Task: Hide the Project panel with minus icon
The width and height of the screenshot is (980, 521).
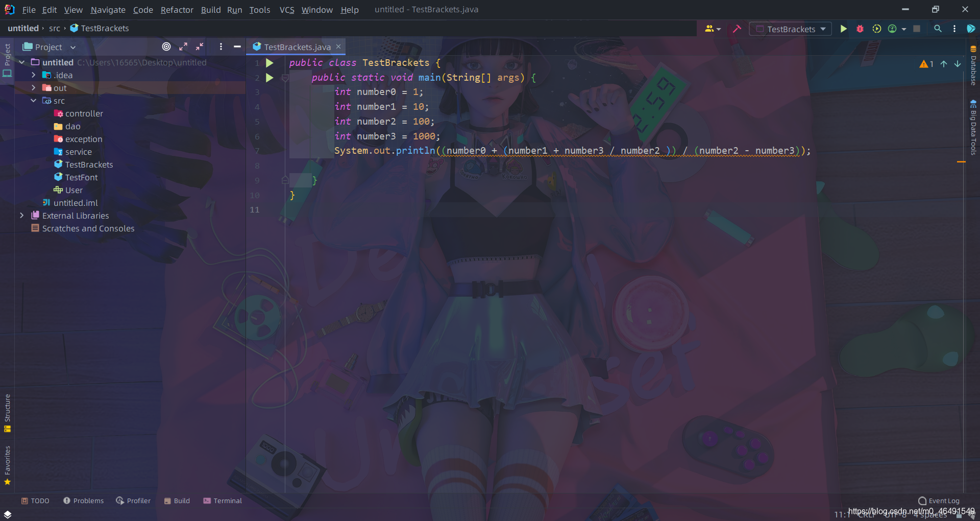Action: (x=237, y=46)
